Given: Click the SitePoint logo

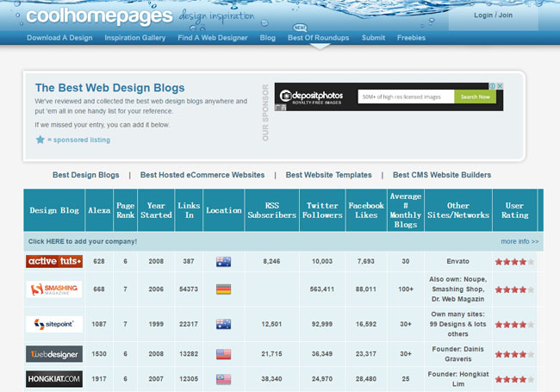Looking at the screenshot, I should click(x=54, y=324).
